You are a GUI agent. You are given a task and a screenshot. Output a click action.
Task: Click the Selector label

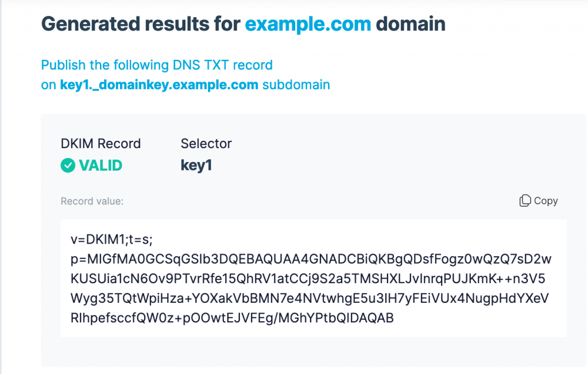(206, 144)
